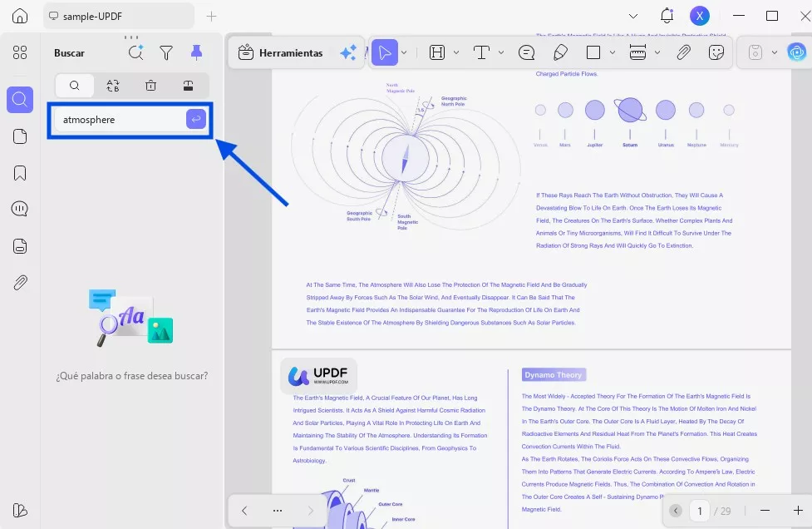Click the Dynamo Theory heading

[x=553, y=374]
